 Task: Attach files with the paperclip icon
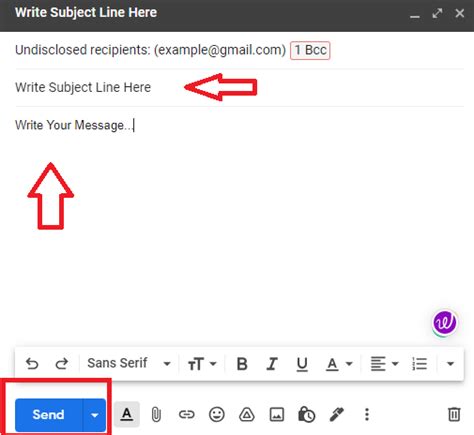coord(156,415)
